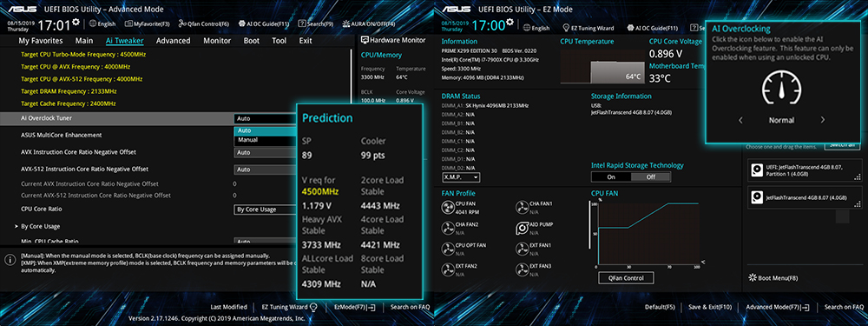This screenshot has height=326, width=868.
Task: Open the Boot Menu(F8) snowflake icon
Action: 753,278
